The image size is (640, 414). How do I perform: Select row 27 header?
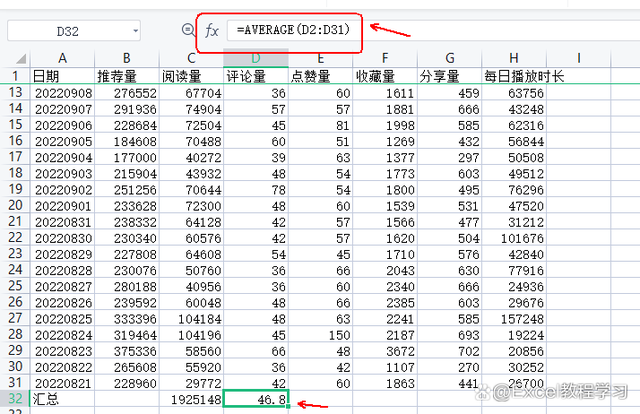pyautogui.click(x=15, y=318)
